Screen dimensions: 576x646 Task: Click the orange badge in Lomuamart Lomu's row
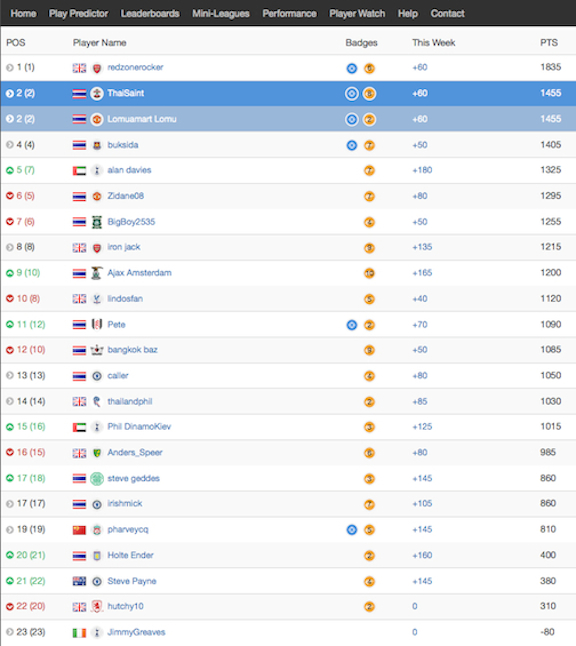pos(370,119)
